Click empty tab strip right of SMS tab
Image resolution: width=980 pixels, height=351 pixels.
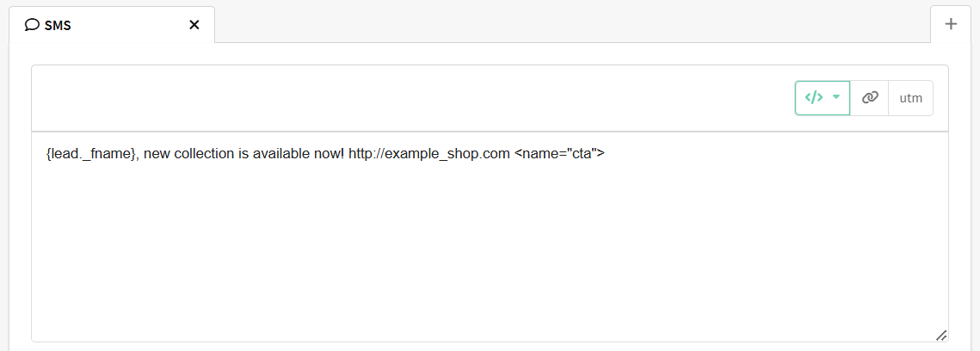point(572,24)
